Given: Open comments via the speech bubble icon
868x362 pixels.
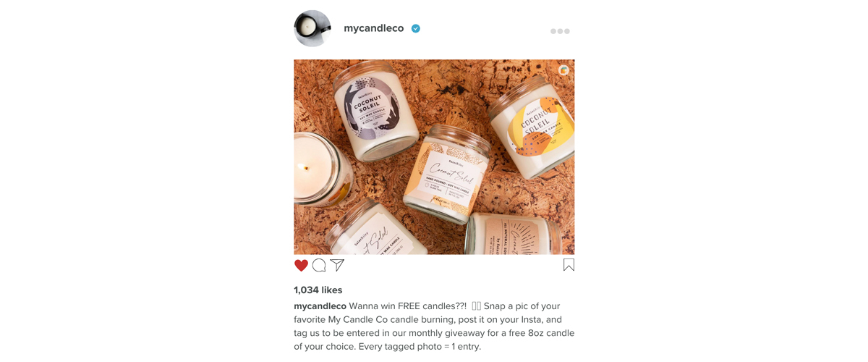Looking at the screenshot, I should (319, 266).
